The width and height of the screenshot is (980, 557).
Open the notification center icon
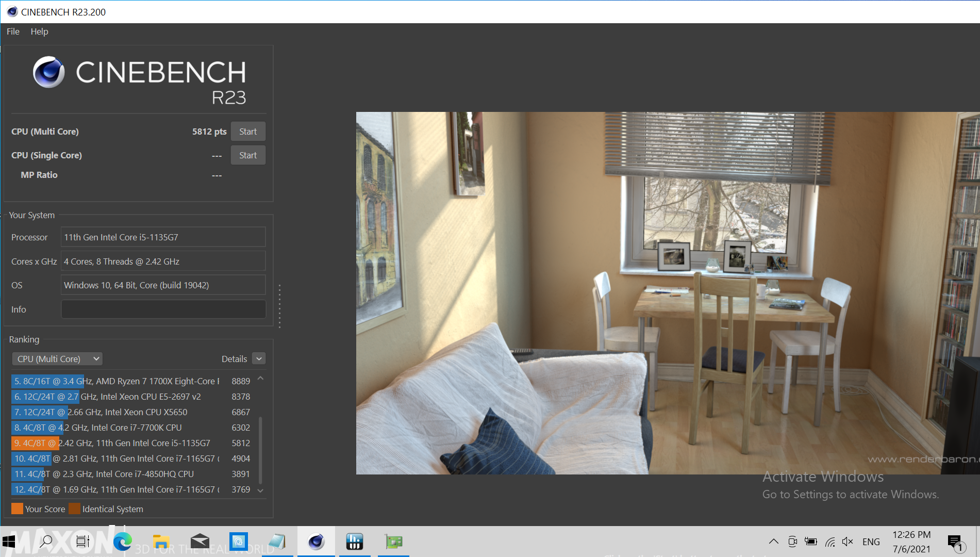pyautogui.click(x=955, y=542)
